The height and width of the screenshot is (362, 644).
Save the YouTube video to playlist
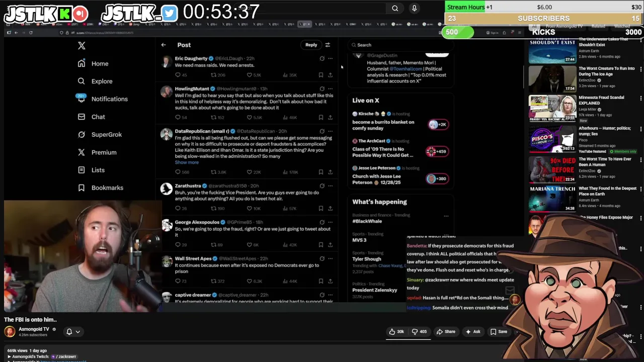coord(499,332)
